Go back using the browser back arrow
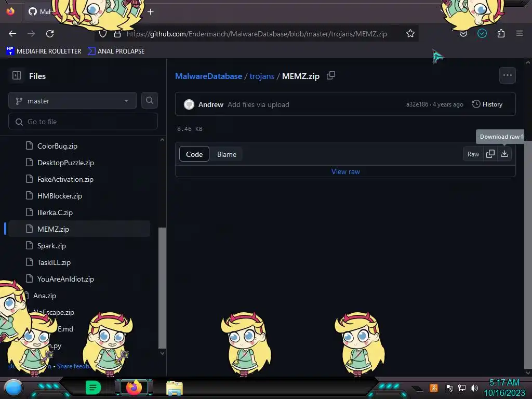This screenshot has height=399, width=532. (12, 34)
